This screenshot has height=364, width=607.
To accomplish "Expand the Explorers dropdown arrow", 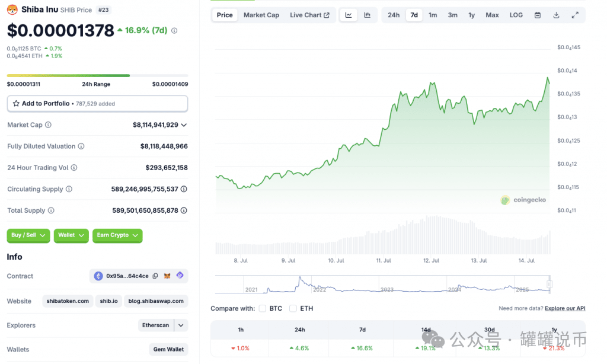I will [181, 325].
